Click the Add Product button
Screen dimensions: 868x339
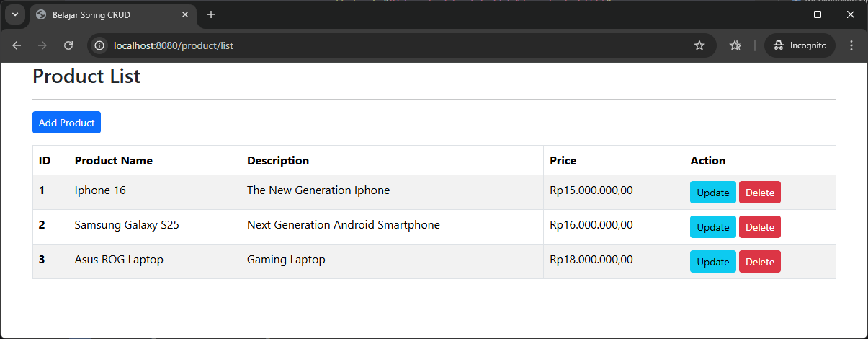pos(66,123)
